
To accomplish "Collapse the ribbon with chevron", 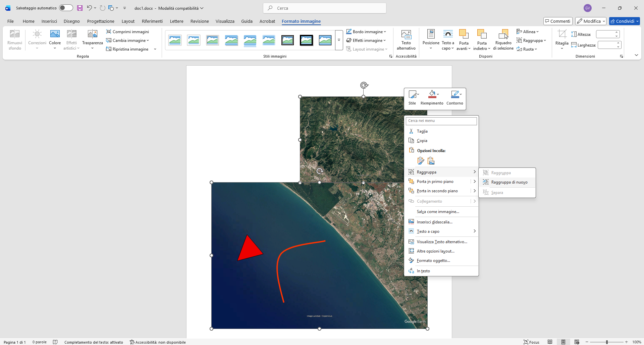I will click(x=636, y=55).
